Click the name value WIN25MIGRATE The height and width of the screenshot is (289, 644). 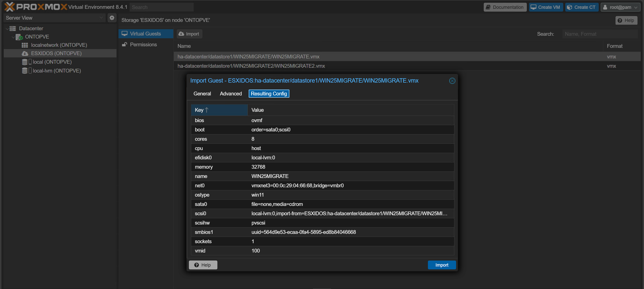(x=270, y=176)
